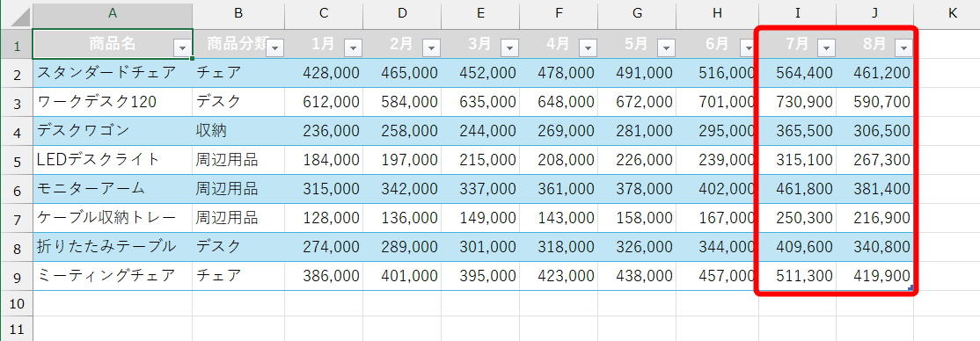This screenshot has width=980, height=341.
Task: Select the 収納 category cell
Action: 238,131
